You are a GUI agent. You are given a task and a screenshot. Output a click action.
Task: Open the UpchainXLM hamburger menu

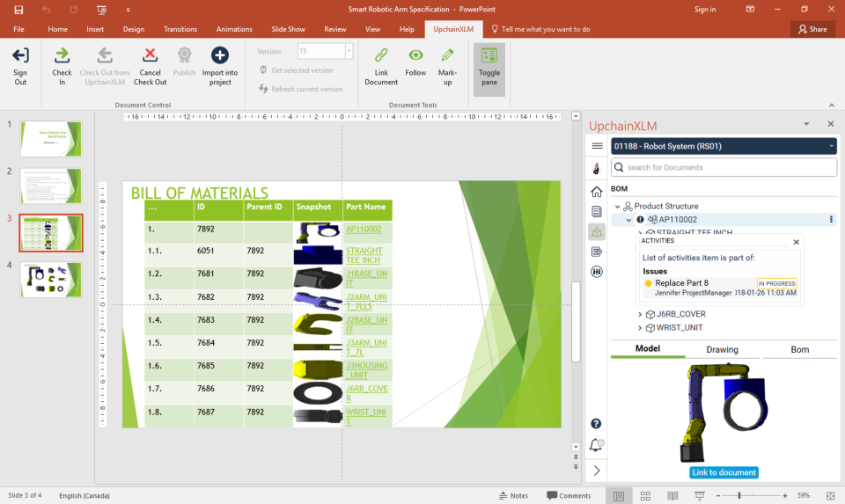pos(598,146)
